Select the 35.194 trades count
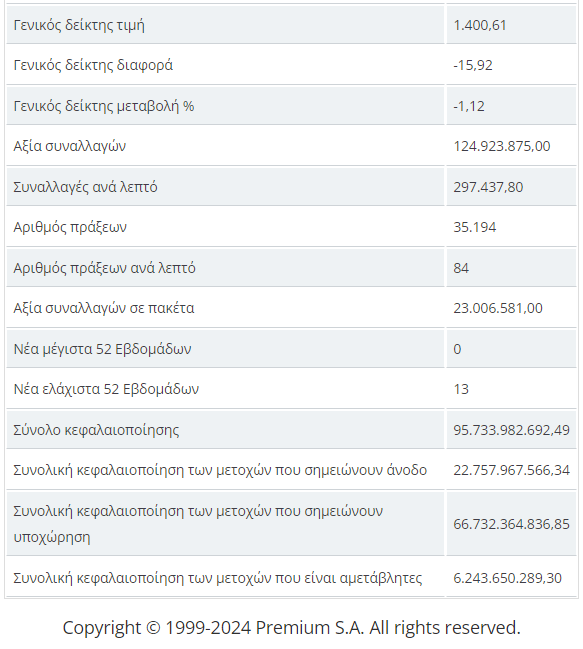583x649 pixels. click(474, 227)
